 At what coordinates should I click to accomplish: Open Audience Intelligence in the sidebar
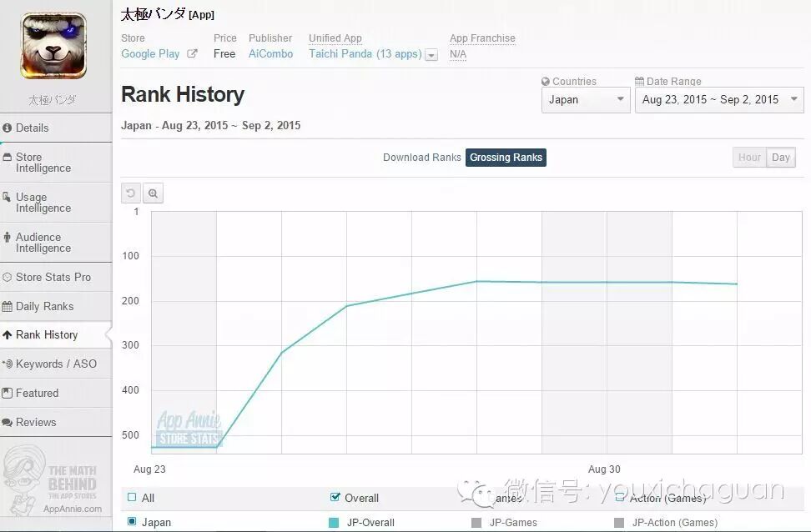click(x=56, y=242)
